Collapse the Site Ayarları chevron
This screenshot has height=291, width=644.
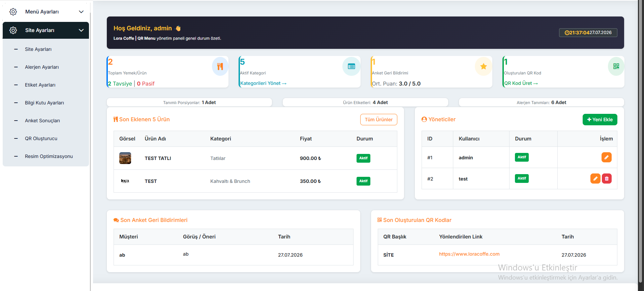tap(81, 30)
